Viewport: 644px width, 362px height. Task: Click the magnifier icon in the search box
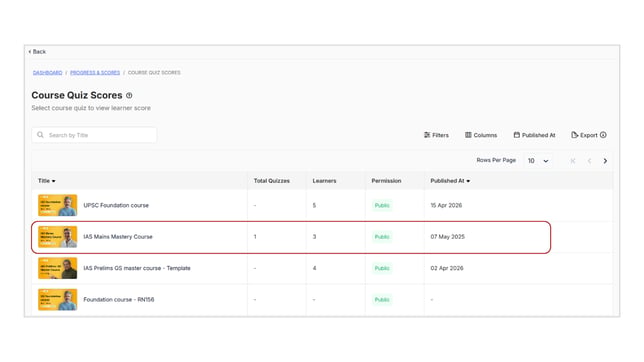coord(40,135)
